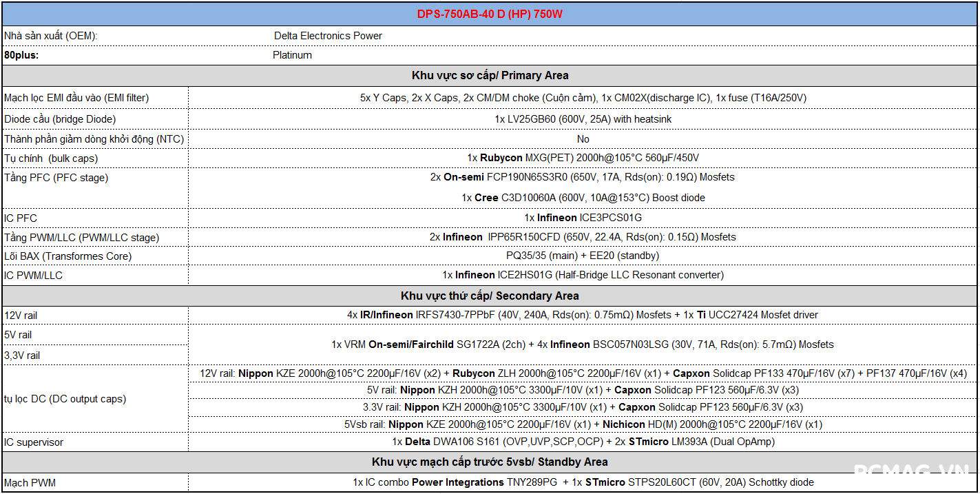Image resolution: width=980 pixels, height=494 pixels.
Task: Click the Platinum 80plus rating cell
Action: (x=292, y=55)
